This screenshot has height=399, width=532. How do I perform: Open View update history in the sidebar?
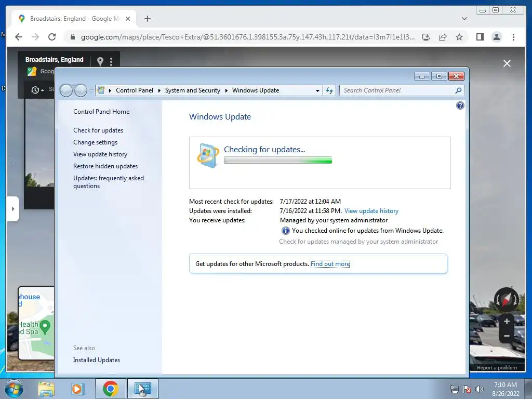point(100,154)
